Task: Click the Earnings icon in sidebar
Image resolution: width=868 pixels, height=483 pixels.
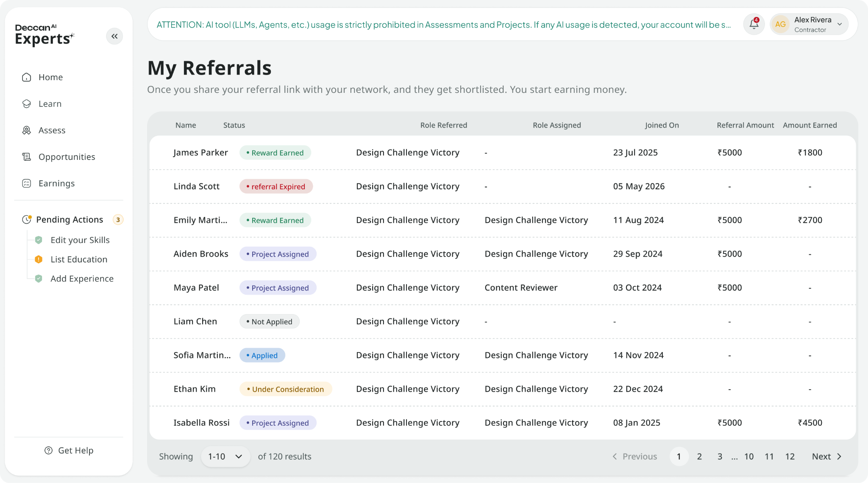Action: [27, 183]
